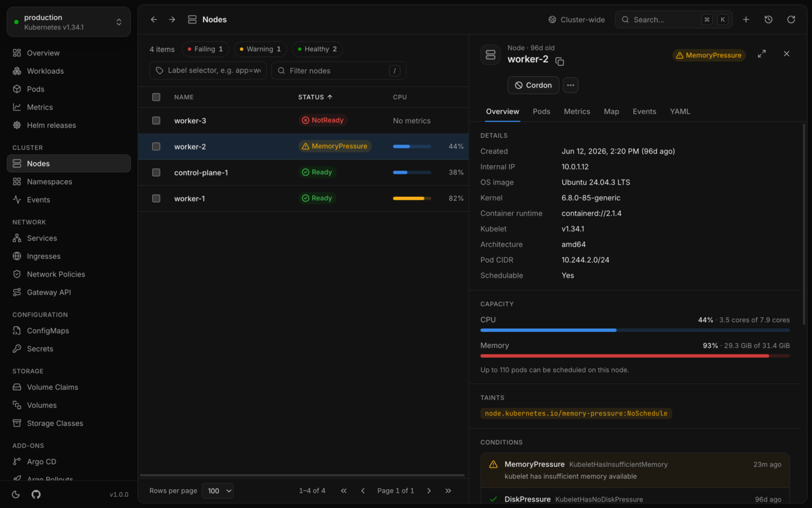812x508 pixels.
Task: Click the plus icon in top bar
Action: point(746,20)
